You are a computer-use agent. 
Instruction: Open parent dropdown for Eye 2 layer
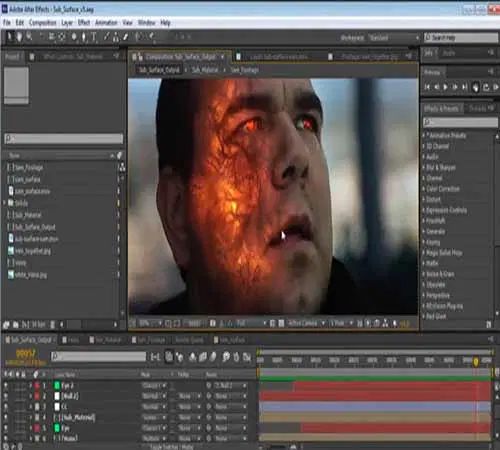click(230, 386)
